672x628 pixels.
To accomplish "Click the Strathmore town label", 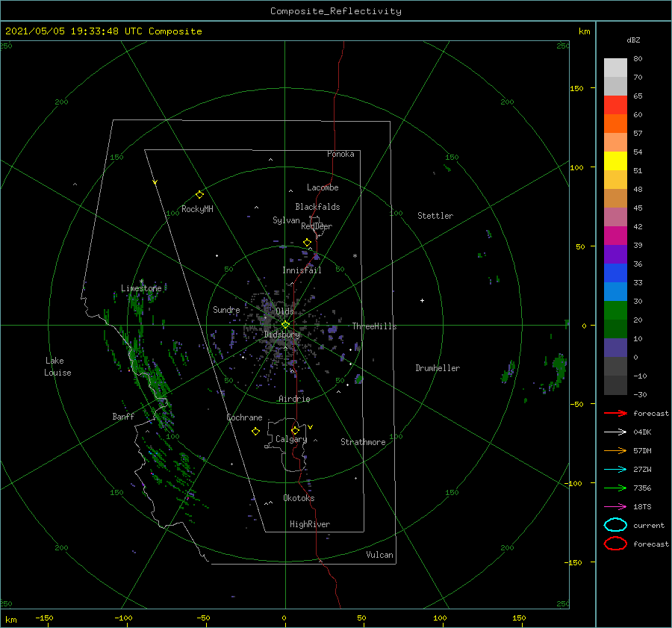I will pyautogui.click(x=363, y=442).
